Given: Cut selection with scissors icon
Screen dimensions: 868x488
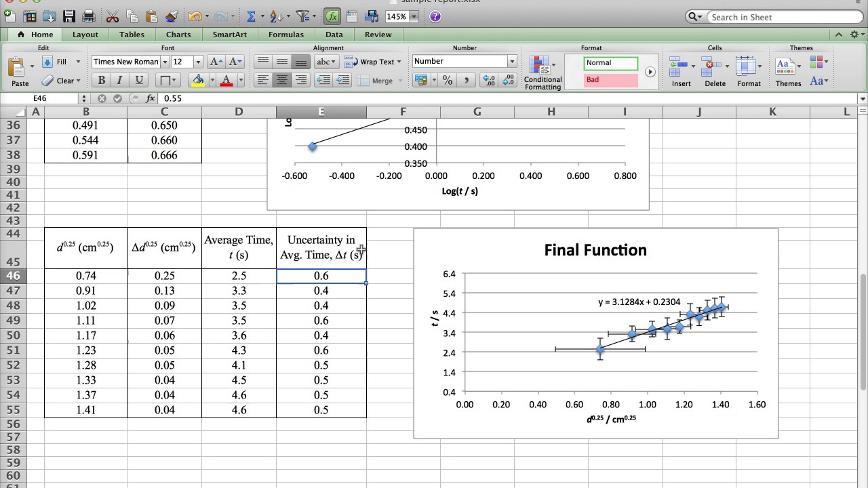Looking at the screenshot, I should coord(113,16).
